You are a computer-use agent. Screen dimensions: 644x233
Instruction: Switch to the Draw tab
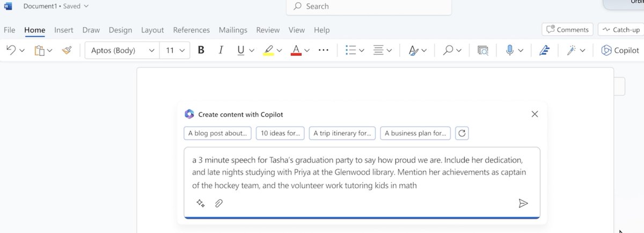click(91, 30)
